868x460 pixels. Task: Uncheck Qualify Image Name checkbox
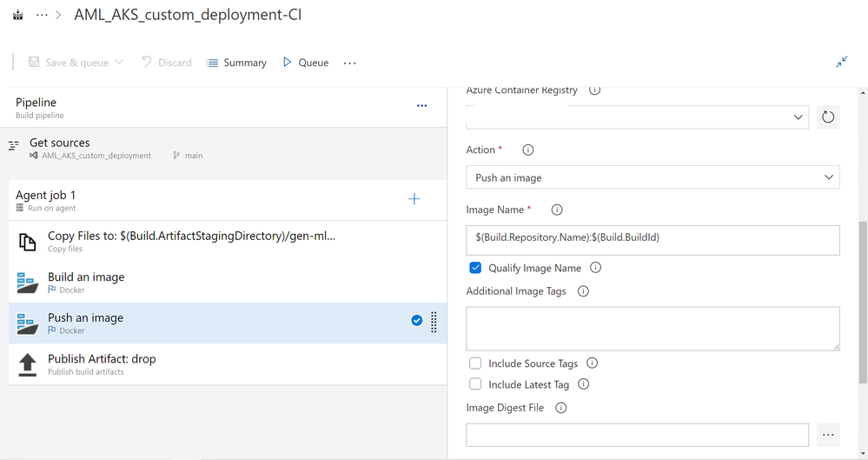click(475, 268)
